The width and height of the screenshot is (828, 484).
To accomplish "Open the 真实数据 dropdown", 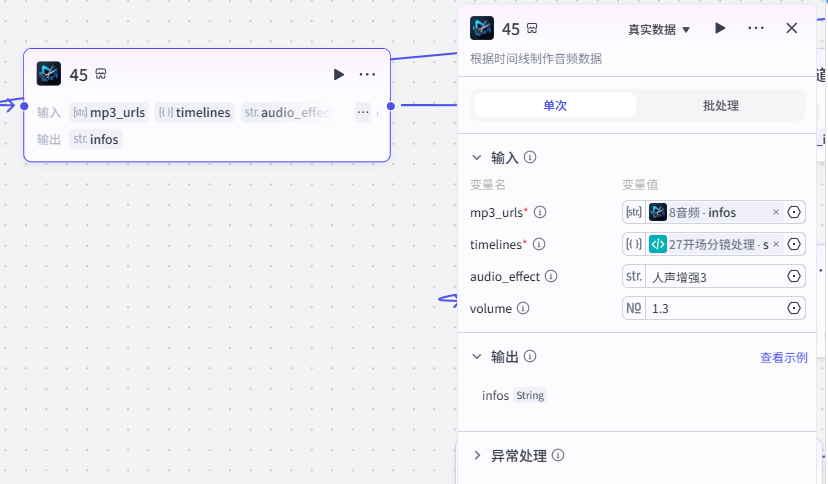I will pyautogui.click(x=658, y=30).
